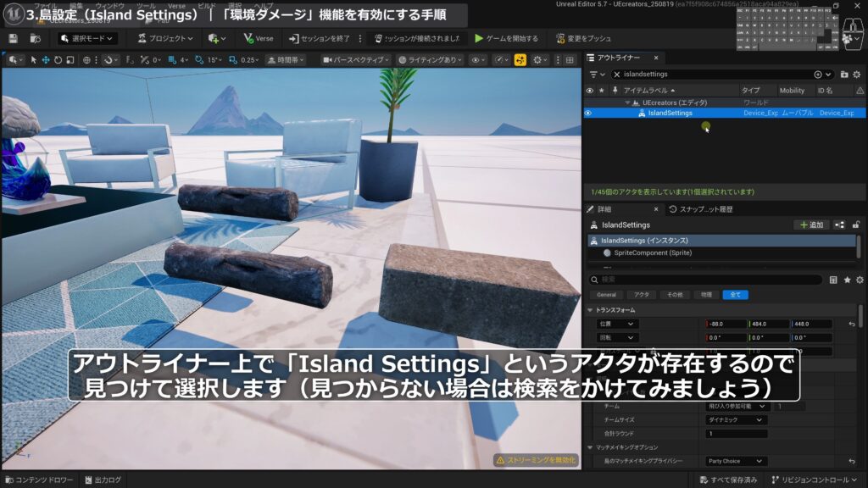Screen dimensions: 868x488
Task: Open the Outliner filter dropdown
Action: [597, 75]
